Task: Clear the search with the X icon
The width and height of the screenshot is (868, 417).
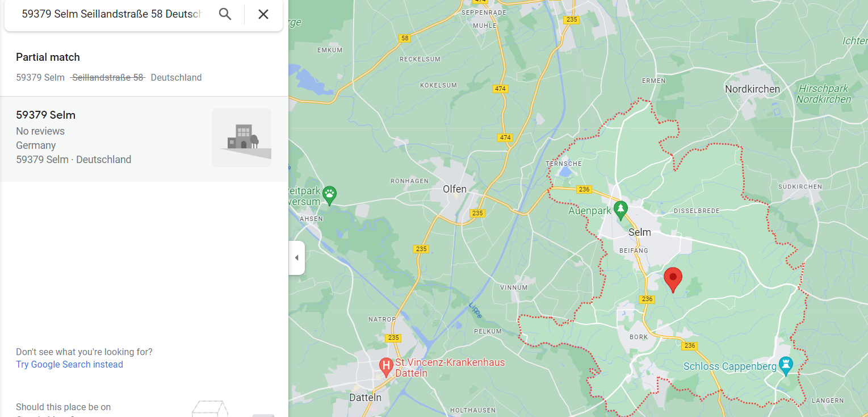Action: pos(263,14)
